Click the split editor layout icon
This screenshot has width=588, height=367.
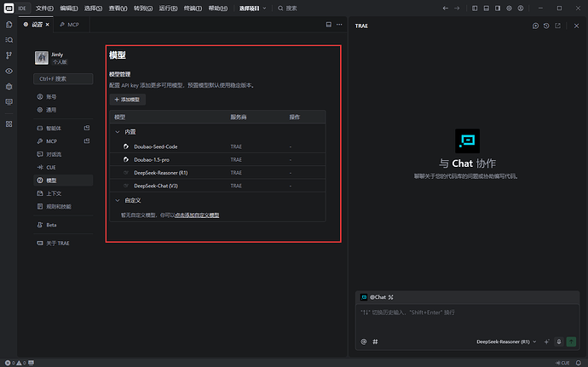(x=328, y=25)
